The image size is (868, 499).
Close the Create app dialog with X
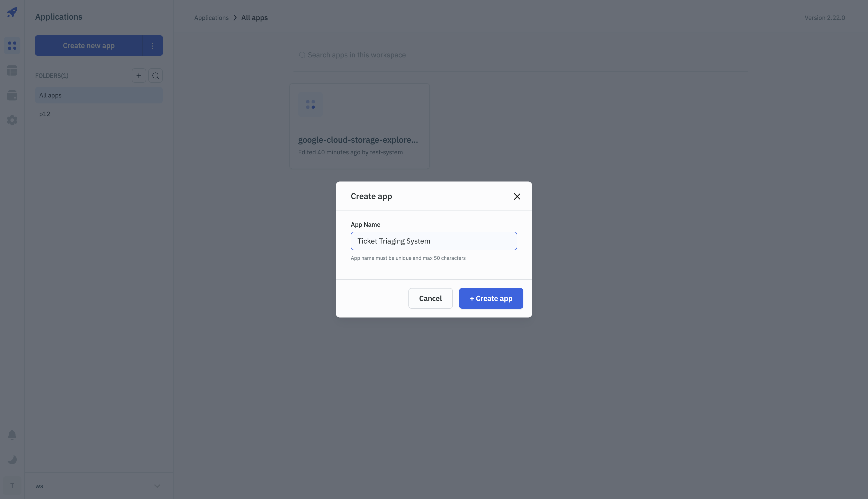click(517, 196)
